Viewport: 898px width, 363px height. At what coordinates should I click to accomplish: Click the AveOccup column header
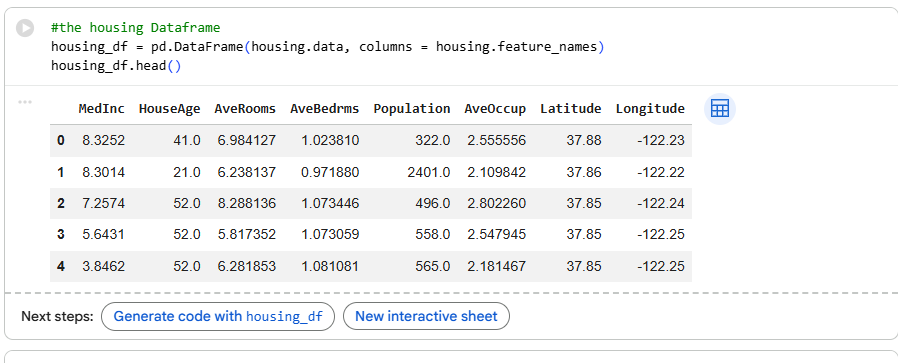495,109
